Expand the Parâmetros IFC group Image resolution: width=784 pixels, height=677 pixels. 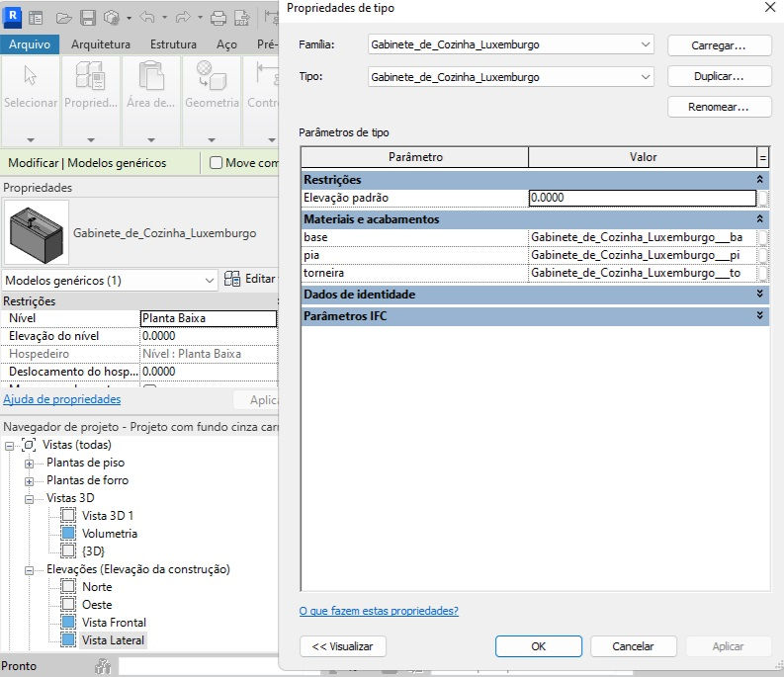[x=759, y=315]
